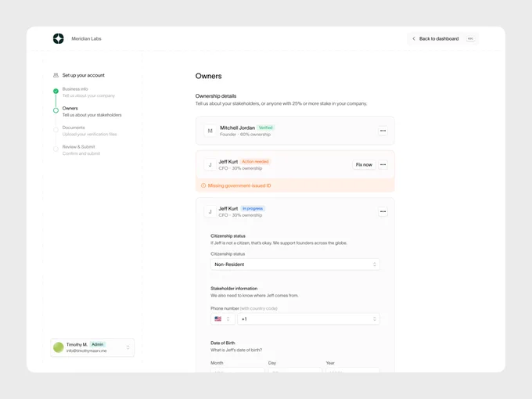Click the Month label under Date of Birth
Screen dimensions: 532x399
pos(217,363)
